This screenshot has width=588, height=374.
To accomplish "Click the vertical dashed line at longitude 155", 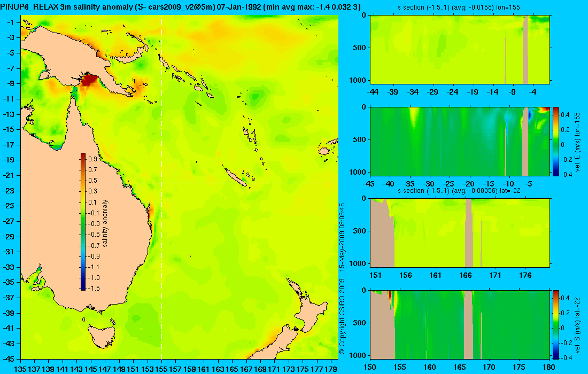I will pos(161,188).
